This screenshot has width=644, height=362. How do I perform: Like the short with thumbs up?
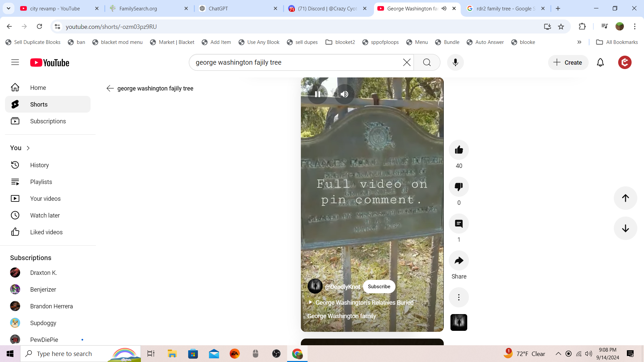click(459, 150)
